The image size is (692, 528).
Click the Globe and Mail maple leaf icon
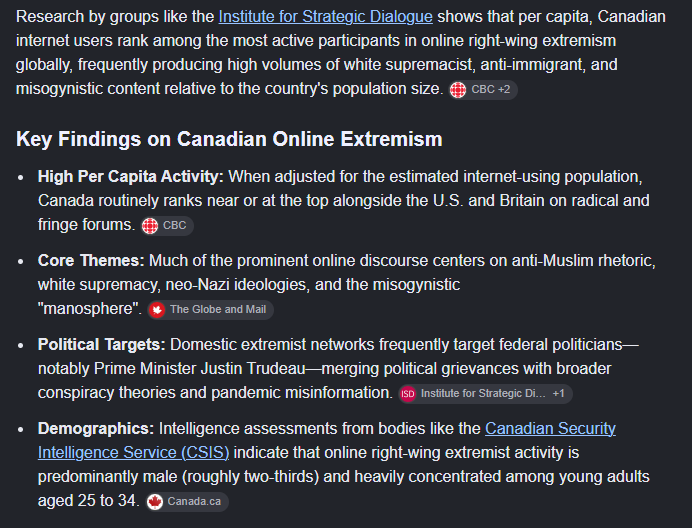click(157, 310)
